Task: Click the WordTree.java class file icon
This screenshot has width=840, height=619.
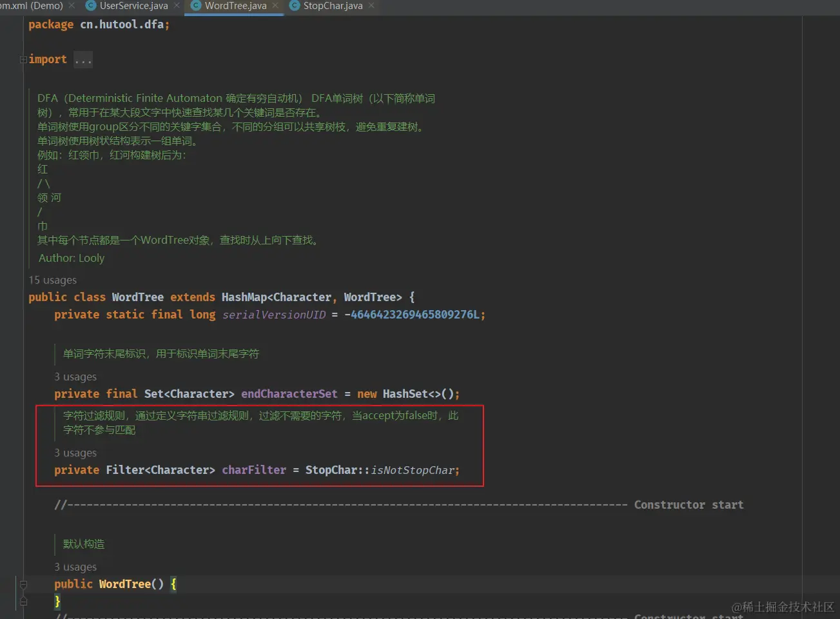Action: (x=196, y=6)
